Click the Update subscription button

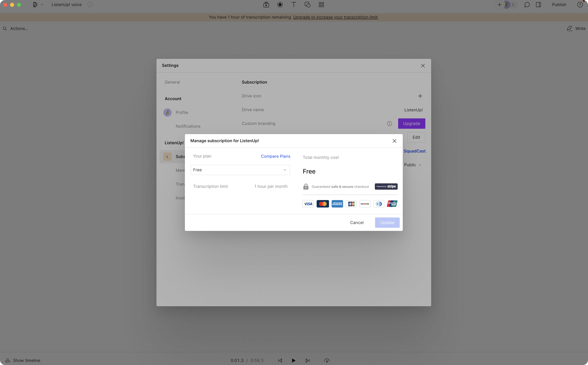tap(387, 223)
